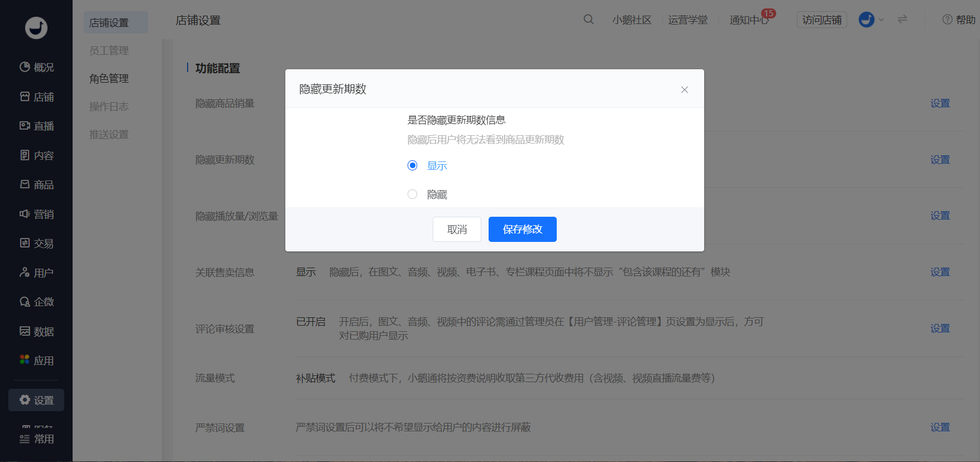Click the search magnifier icon

pos(589,20)
